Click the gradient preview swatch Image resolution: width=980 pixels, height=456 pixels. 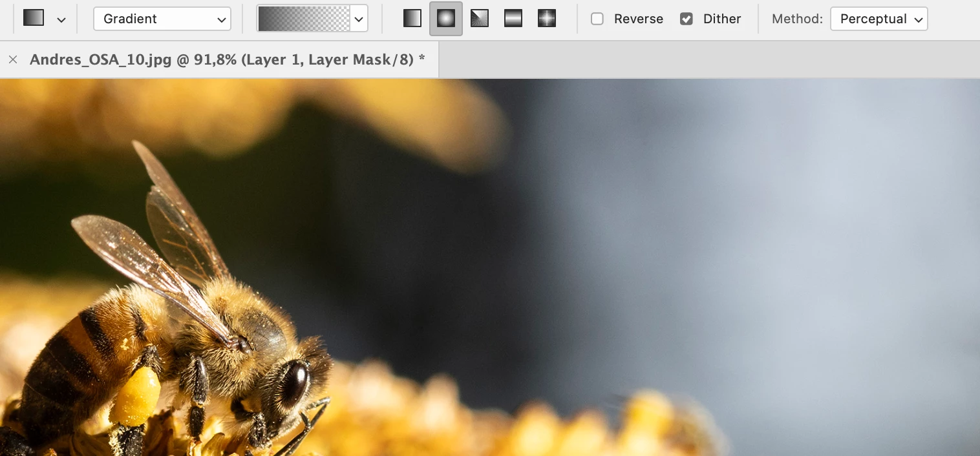click(304, 19)
